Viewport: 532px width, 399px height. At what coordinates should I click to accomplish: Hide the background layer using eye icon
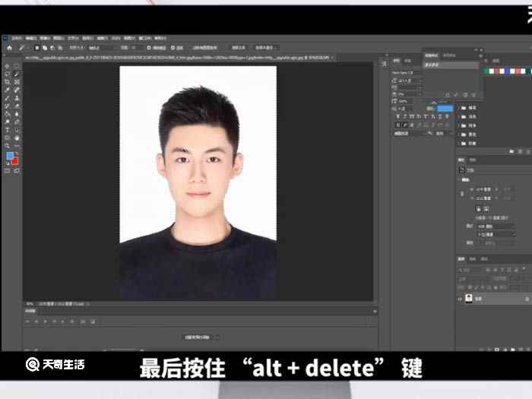460,299
